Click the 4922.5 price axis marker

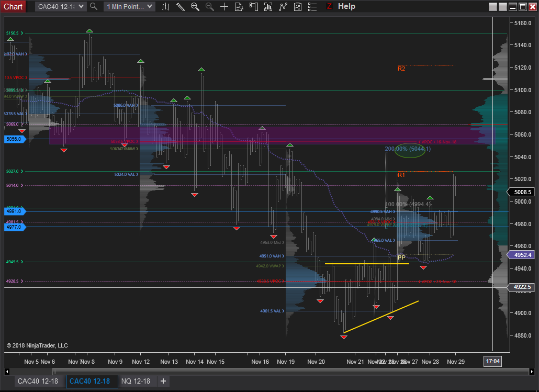pyautogui.click(x=522, y=287)
